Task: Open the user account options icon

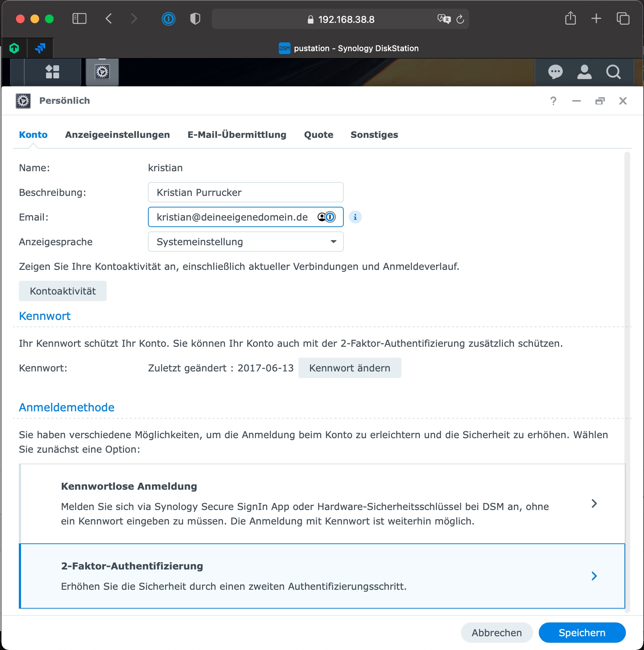Action: pyautogui.click(x=584, y=72)
